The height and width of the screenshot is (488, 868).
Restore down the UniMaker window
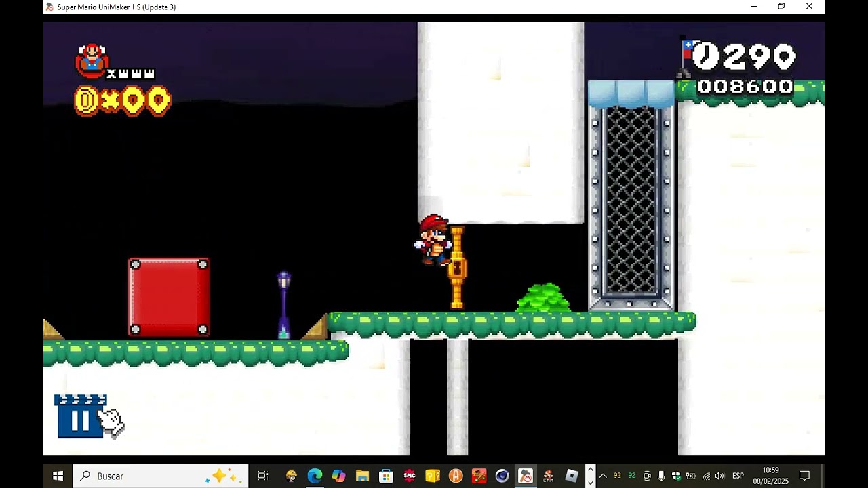pos(781,7)
